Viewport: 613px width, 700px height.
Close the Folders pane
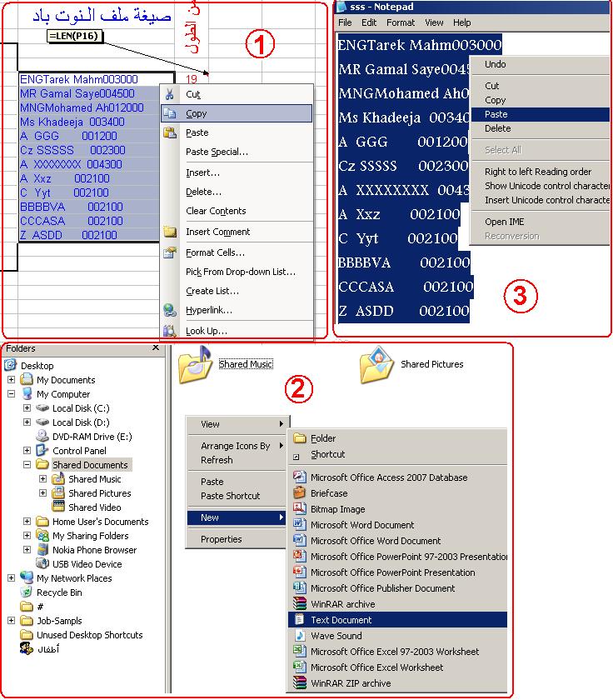(156, 347)
